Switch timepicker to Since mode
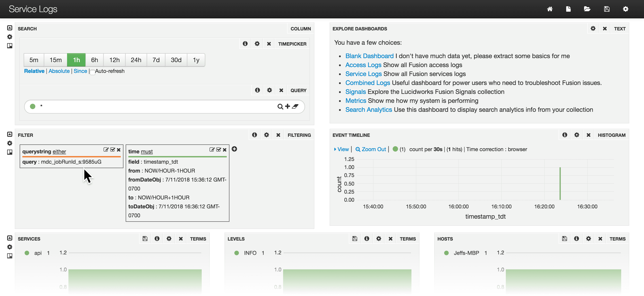 point(80,71)
